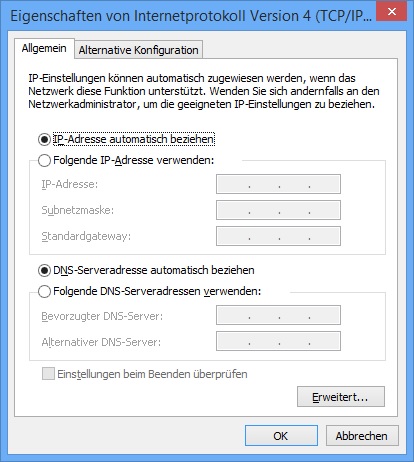Click the dialog title bar text

coord(191,16)
